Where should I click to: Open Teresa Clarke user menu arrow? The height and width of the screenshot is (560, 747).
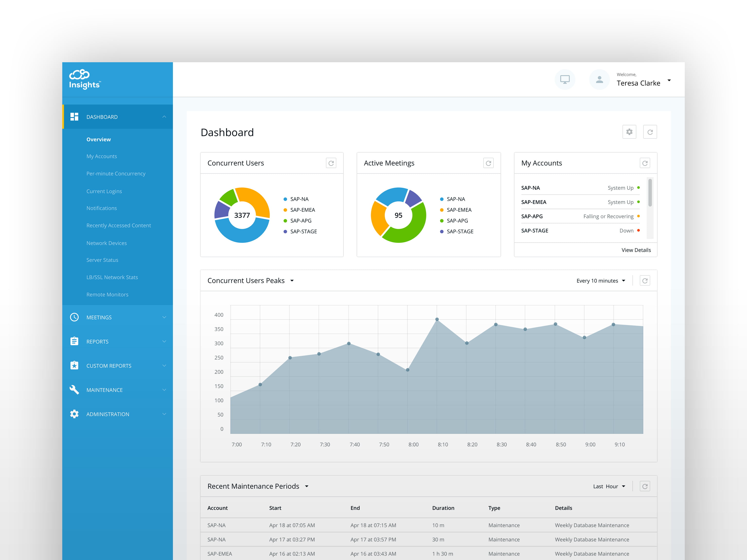(669, 80)
